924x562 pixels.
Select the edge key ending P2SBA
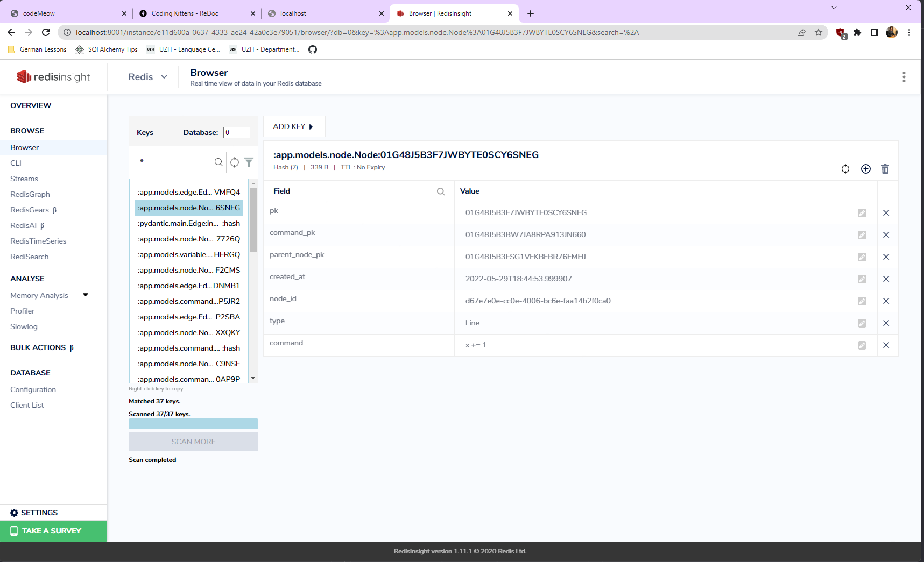[189, 317]
